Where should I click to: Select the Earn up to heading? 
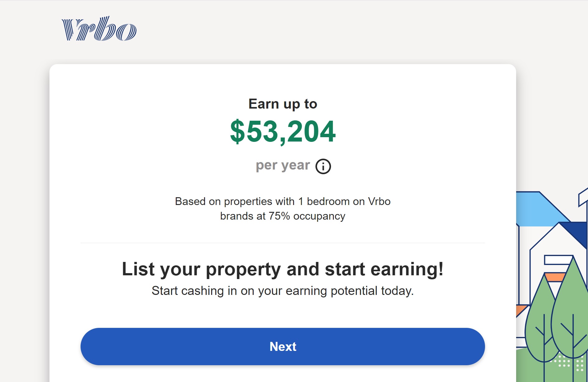pos(282,104)
